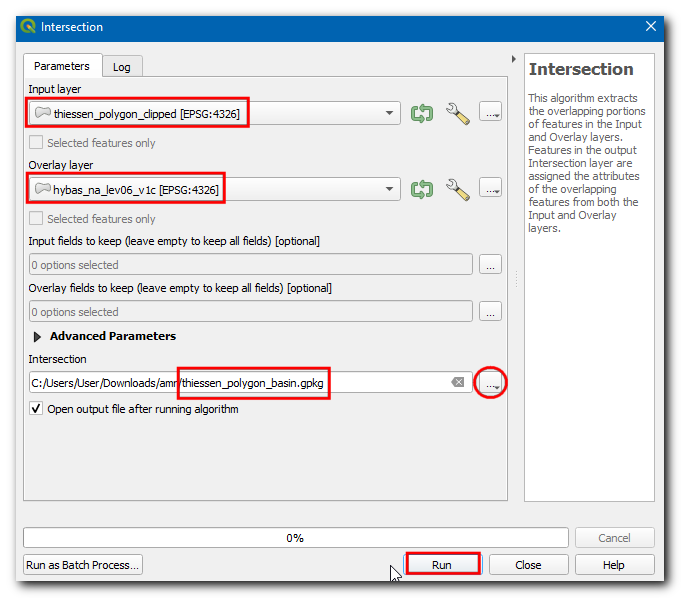Click wrench advanced options for Input layer
Image resolution: width=681 pixels, height=598 pixels.
[x=457, y=113]
